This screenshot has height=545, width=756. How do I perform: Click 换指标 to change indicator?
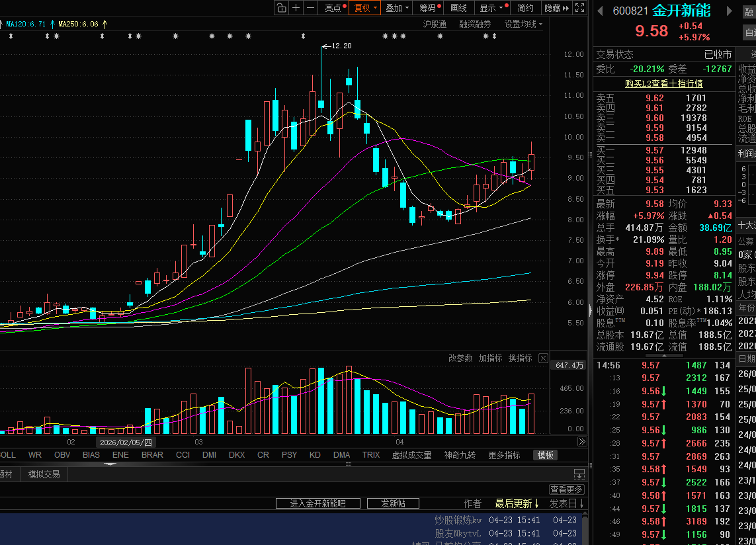[521, 358]
